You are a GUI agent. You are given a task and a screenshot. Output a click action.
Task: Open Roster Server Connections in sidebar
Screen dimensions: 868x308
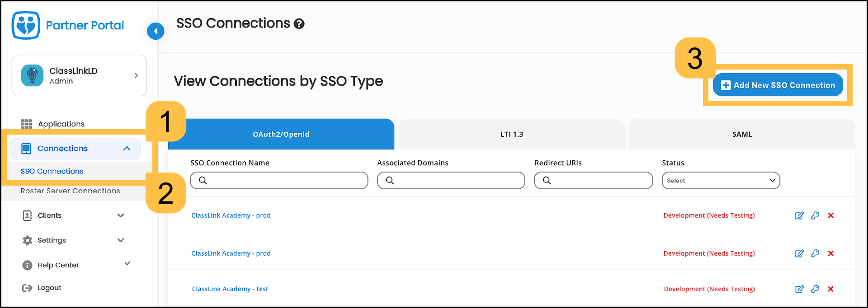70,191
